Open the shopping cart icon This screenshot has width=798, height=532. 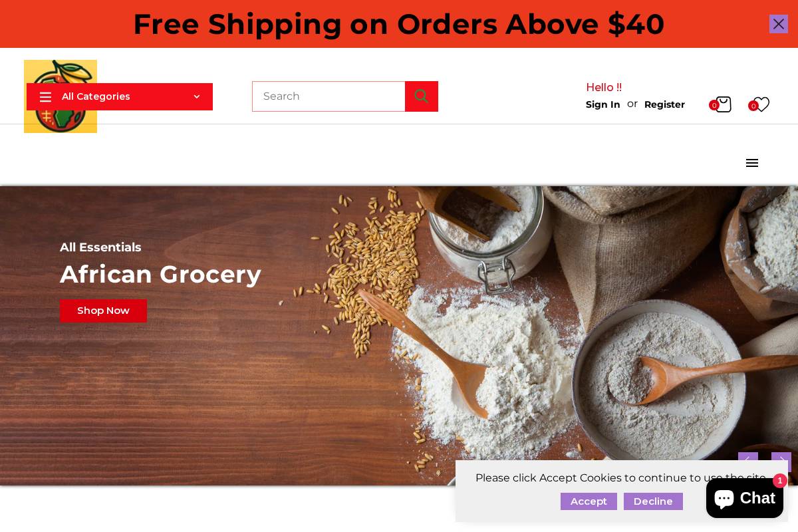click(723, 104)
